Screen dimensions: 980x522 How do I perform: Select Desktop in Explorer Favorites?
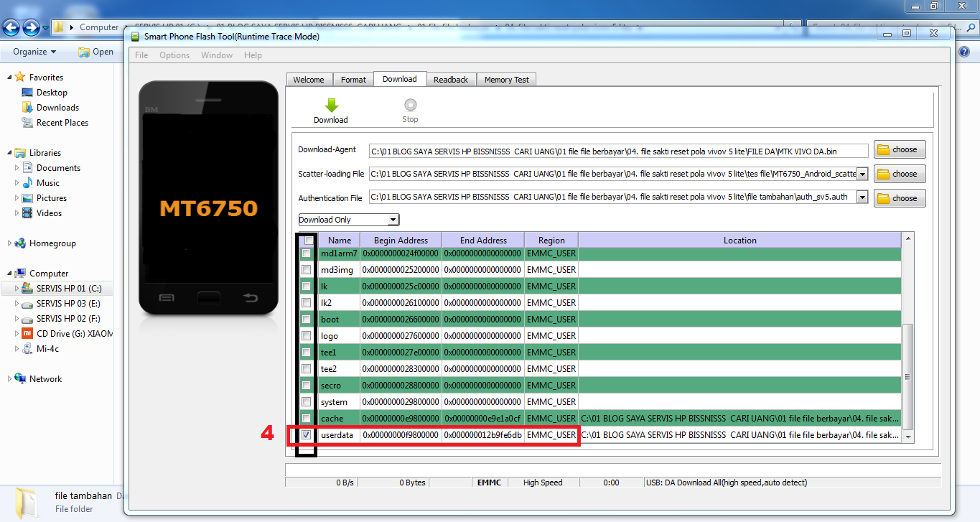(52, 93)
